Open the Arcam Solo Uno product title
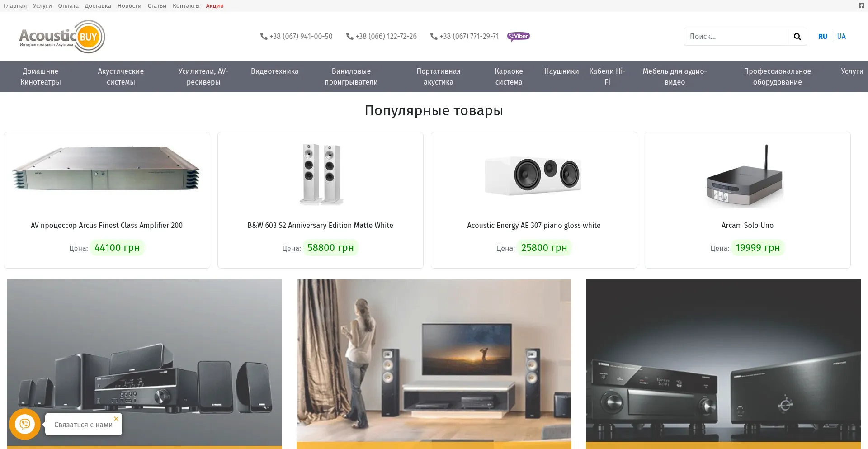 point(747,225)
